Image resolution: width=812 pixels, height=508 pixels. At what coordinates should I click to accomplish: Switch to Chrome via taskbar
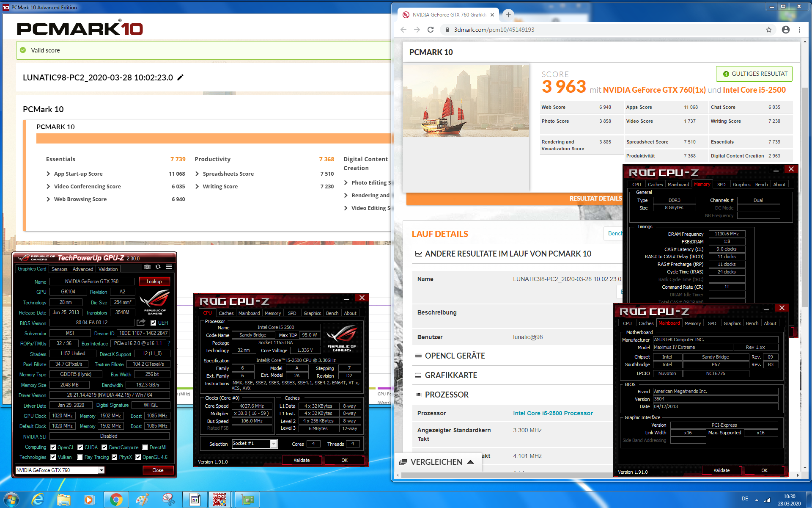(x=116, y=500)
